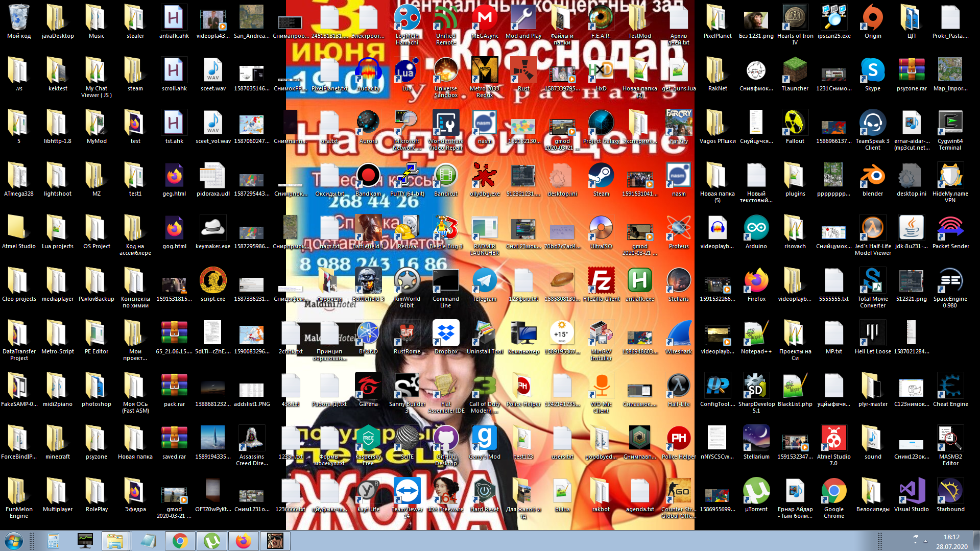Show hidden system tray icons

pyautogui.click(x=926, y=541)
